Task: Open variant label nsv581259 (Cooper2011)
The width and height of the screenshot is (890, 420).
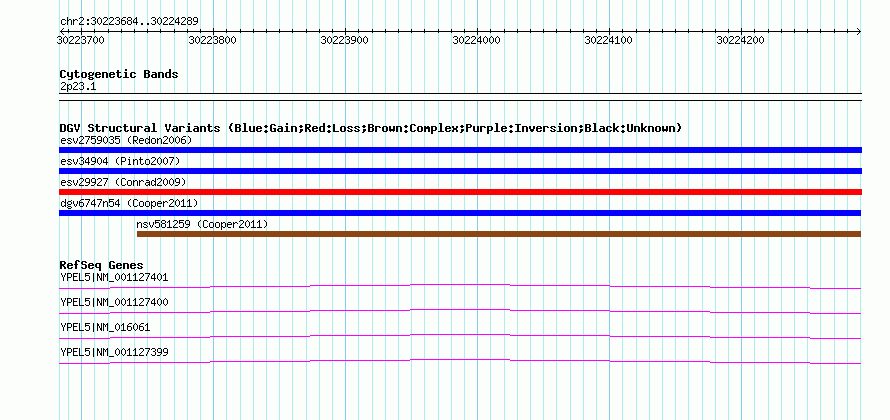Action: click(203, 224)
